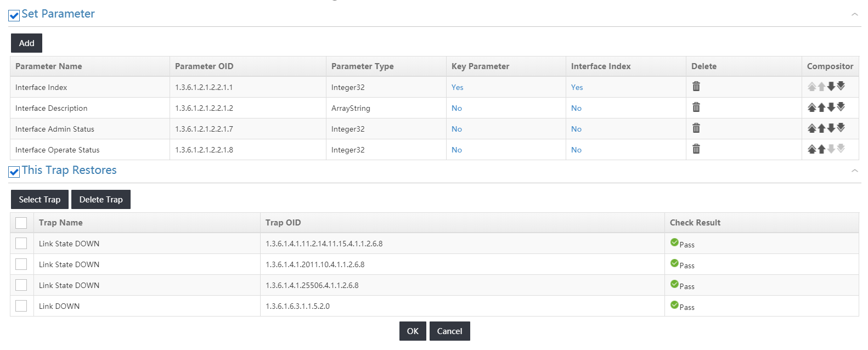This screenshot has width=868, height=350.
Task: Move Interface Admin Status to the bottom
Action: click(x=841, y=128)
